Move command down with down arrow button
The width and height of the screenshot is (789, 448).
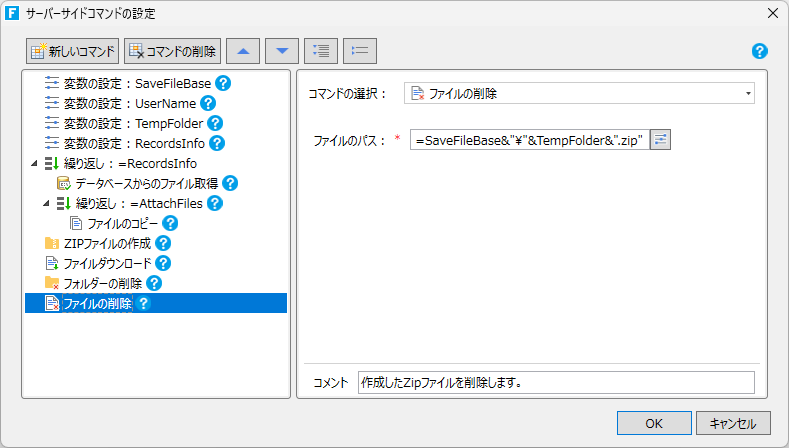(x=282, y=51)
